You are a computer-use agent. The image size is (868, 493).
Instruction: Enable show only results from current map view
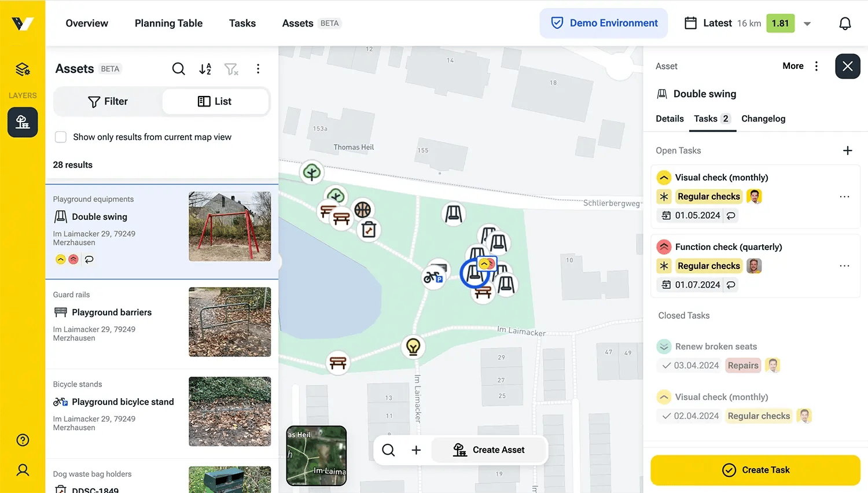61,137
